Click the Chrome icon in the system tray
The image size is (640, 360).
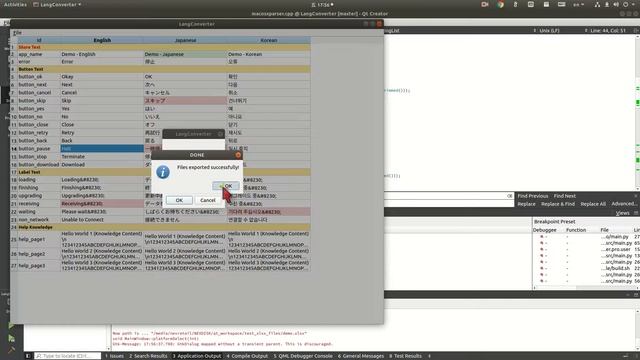click(500, 4)
